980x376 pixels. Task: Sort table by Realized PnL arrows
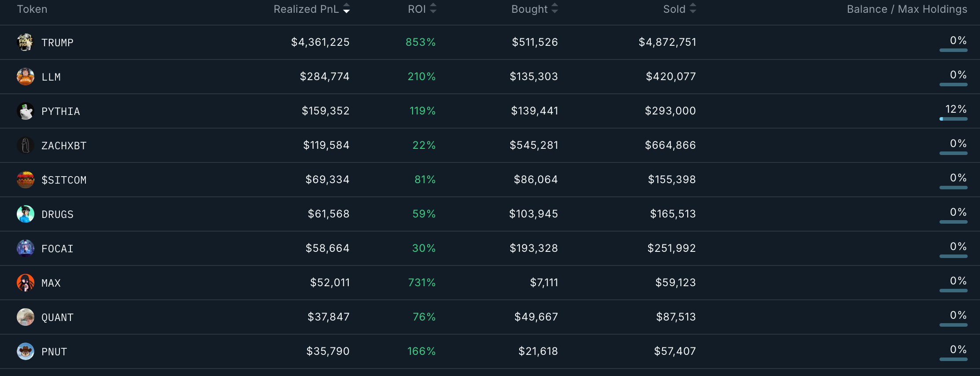346,9
